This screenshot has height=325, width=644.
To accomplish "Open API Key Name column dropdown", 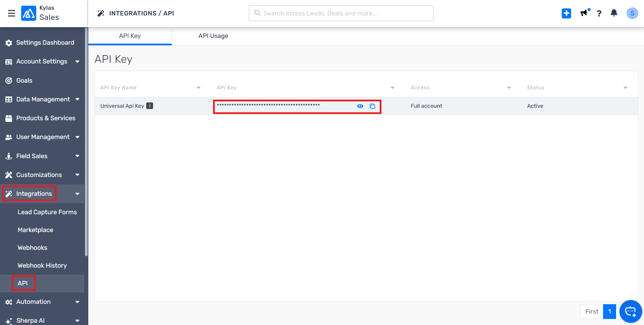I will [198, 88].
